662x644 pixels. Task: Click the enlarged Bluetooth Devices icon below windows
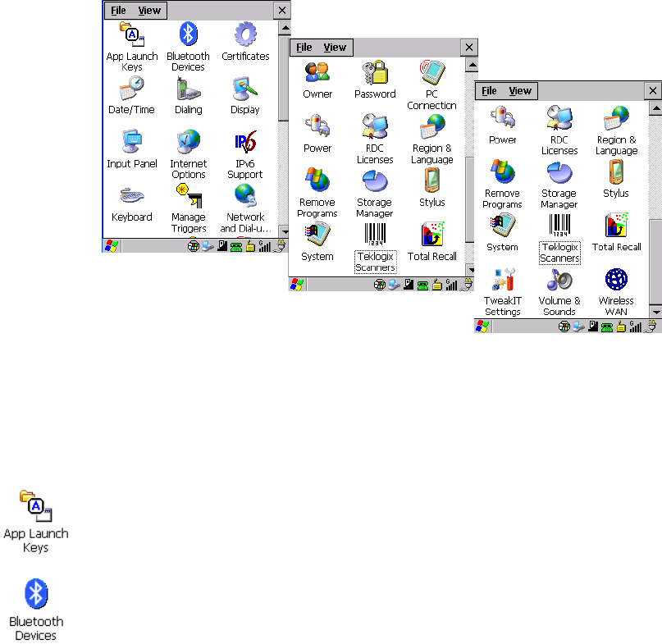point(36,610)
